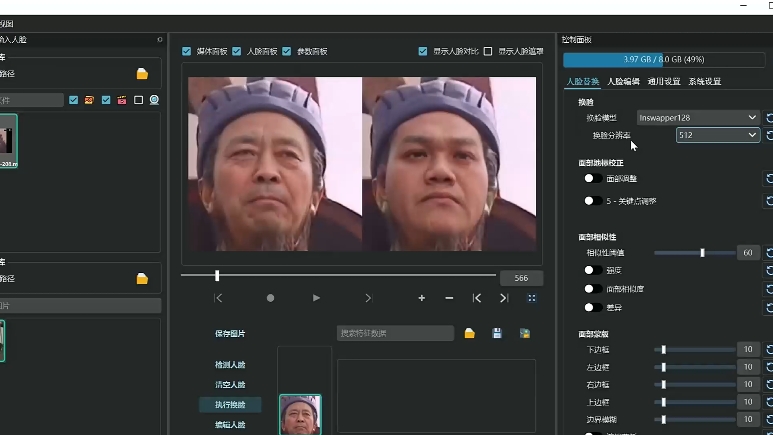Uncheck the video files filter checkbox
773x435 pixels.
tap(106, 100)
